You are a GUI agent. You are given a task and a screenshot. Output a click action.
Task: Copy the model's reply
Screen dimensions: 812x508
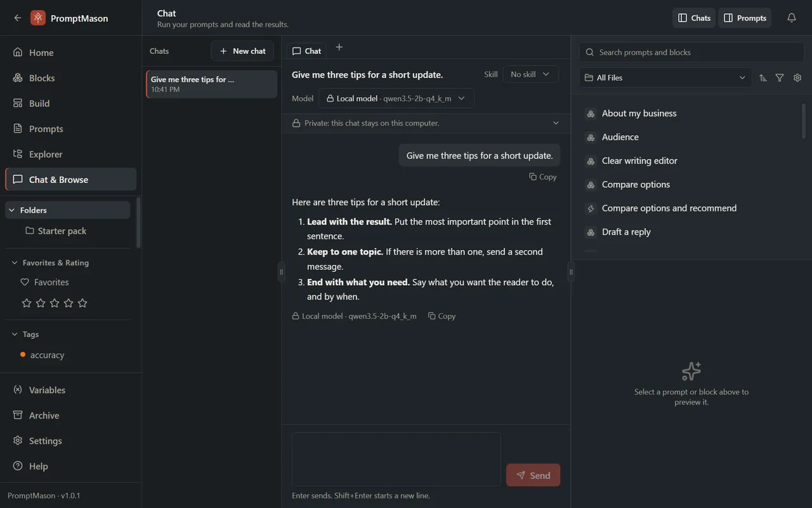(442, 316)
